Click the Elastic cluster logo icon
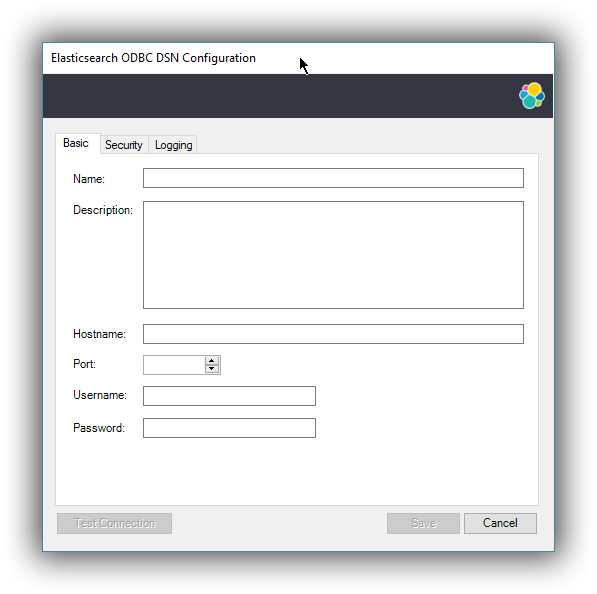Image resolution: width=597 pixels, height=594 pixels. pos(532,96)
